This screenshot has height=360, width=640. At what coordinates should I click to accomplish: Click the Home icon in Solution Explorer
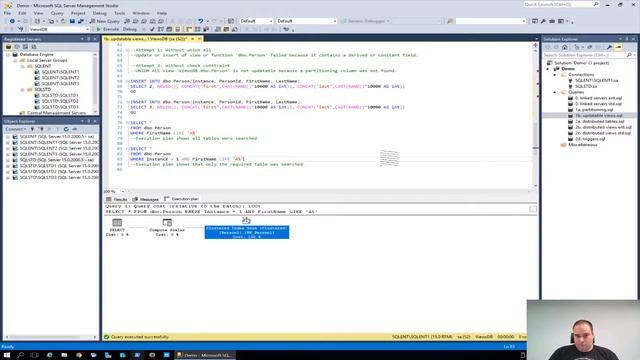[565, 47]
